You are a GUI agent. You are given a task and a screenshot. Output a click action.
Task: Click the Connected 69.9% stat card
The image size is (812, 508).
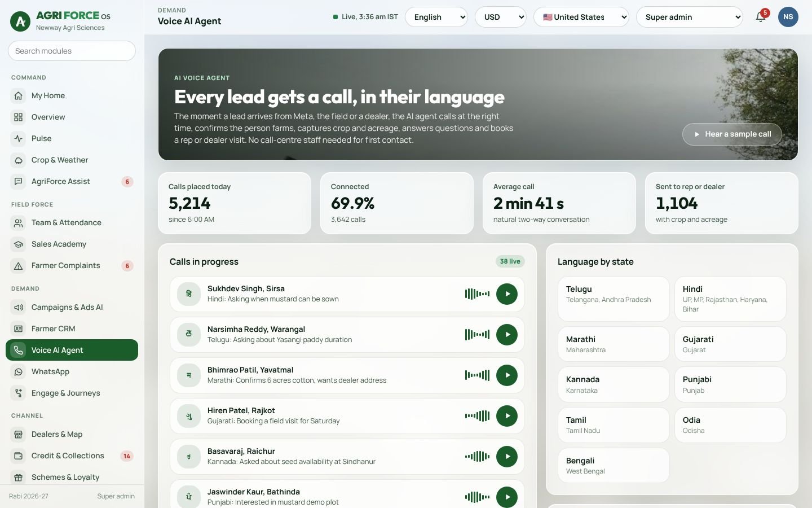pyautogui.click(x=397, y=203)
